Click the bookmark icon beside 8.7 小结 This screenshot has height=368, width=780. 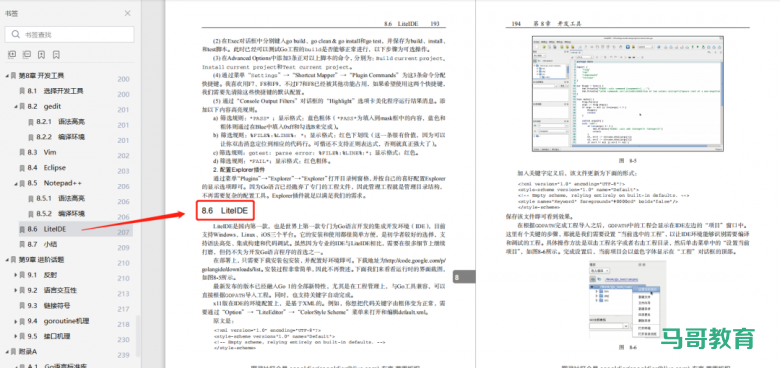coord(22,244)
